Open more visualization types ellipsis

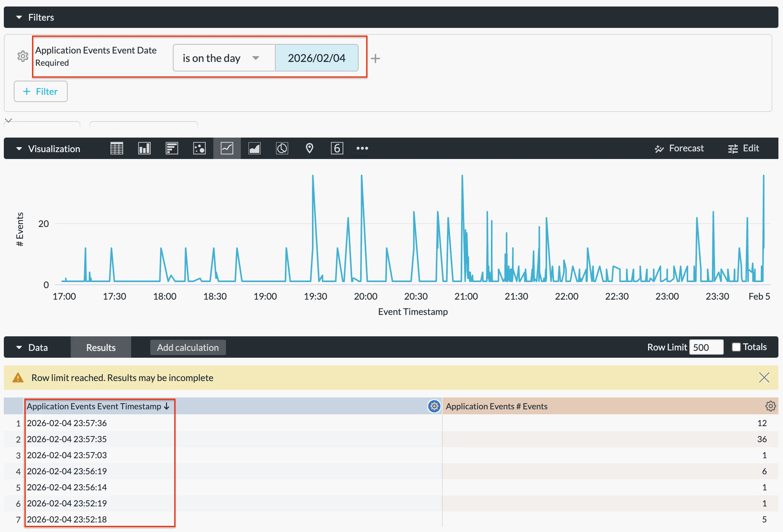(362, 148)
